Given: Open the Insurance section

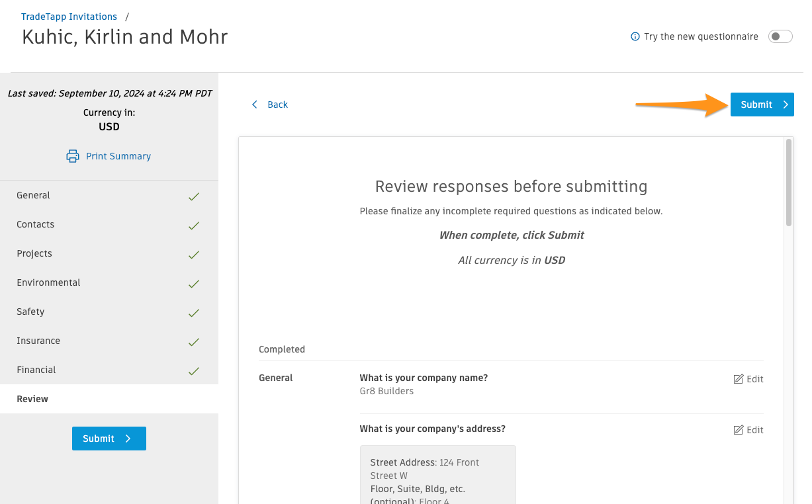Looking at the screenshot, I should pos(38,341).
